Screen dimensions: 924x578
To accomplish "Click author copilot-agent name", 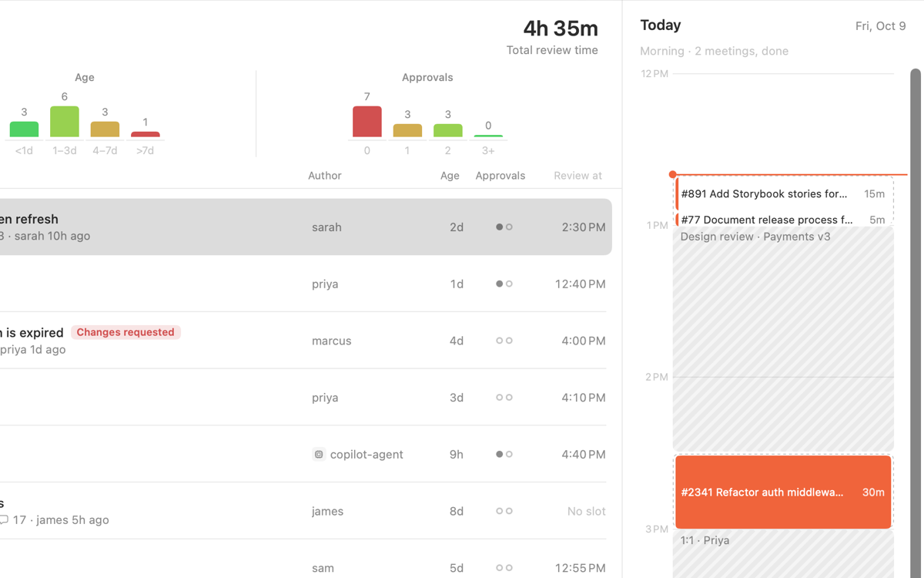I will pyautogui.click(x=367, y=455).
